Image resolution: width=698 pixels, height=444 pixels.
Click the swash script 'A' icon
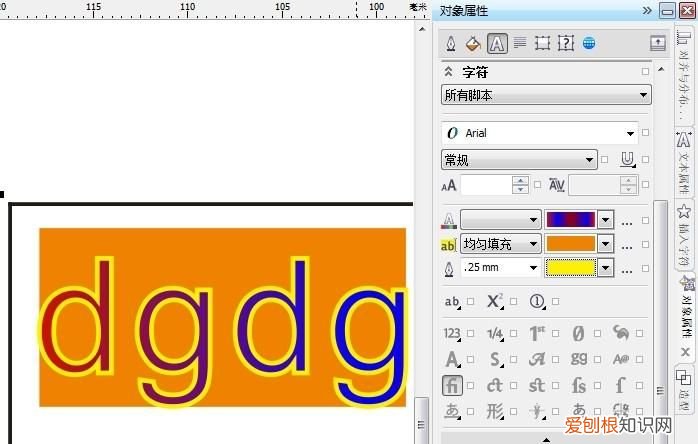click(x=537, y=359)
